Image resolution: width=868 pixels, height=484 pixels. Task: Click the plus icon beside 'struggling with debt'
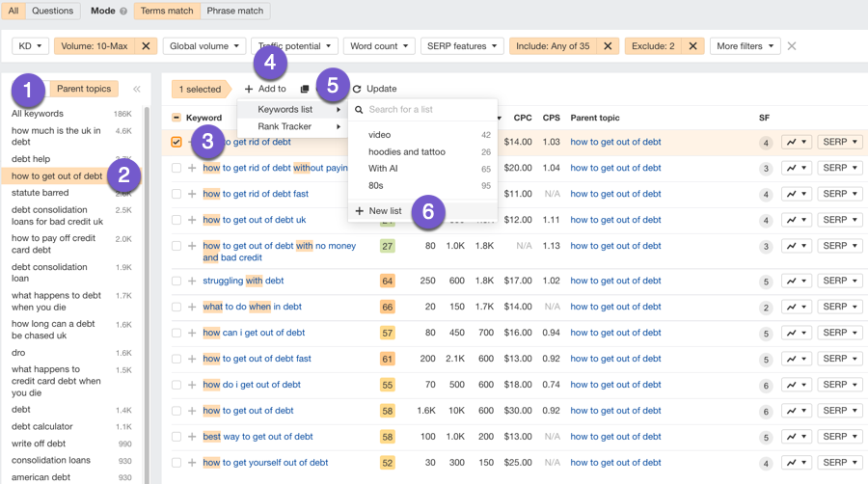(192, 281)
